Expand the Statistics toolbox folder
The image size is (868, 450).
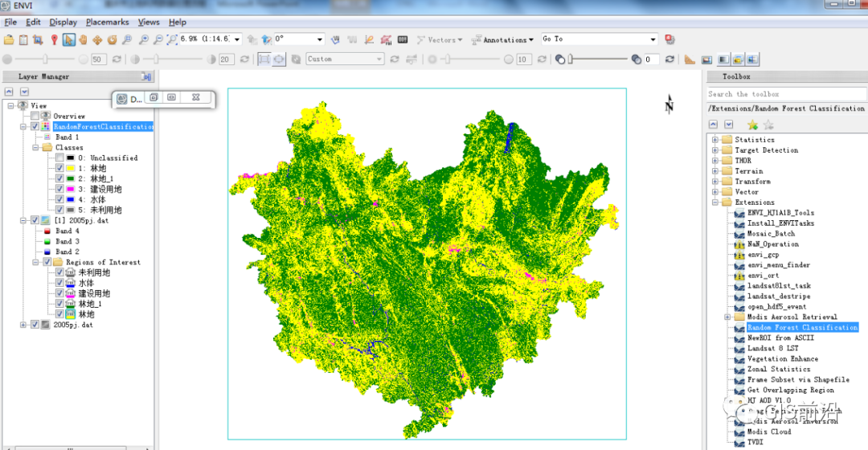[x=715, y=140]
